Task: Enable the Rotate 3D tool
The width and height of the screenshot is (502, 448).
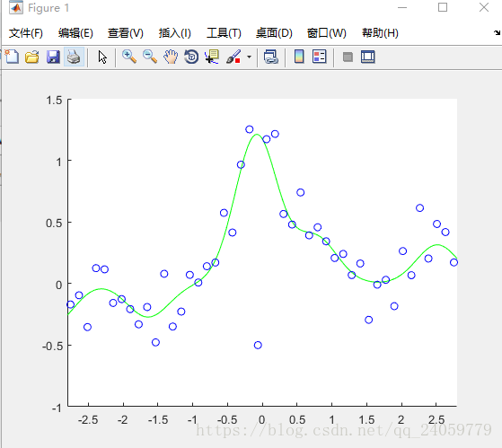Action: pyautogui.click(x=191, y=57)
